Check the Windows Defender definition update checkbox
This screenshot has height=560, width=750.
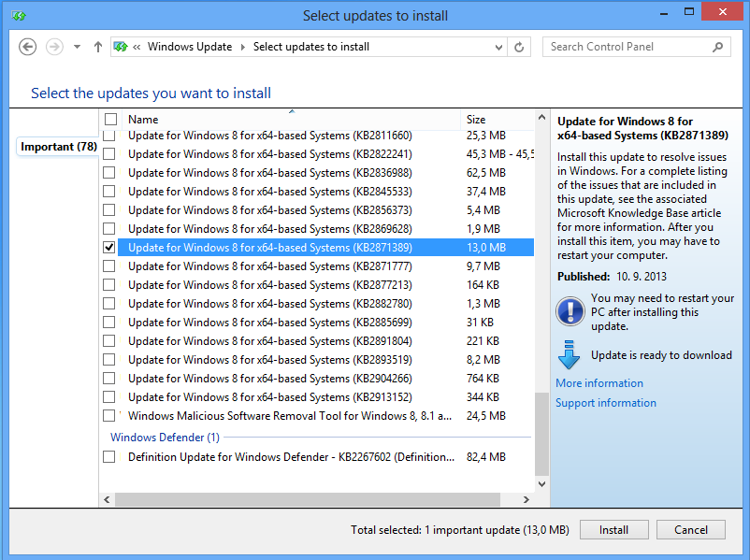[110, 457]
